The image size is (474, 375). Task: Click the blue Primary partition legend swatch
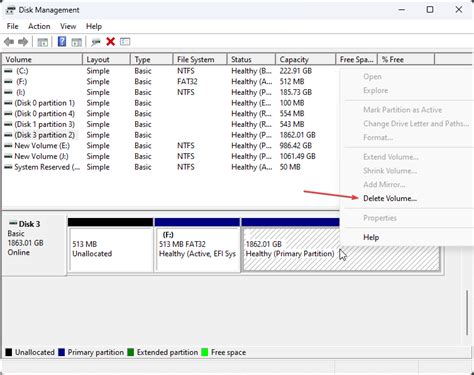(61, 352)
